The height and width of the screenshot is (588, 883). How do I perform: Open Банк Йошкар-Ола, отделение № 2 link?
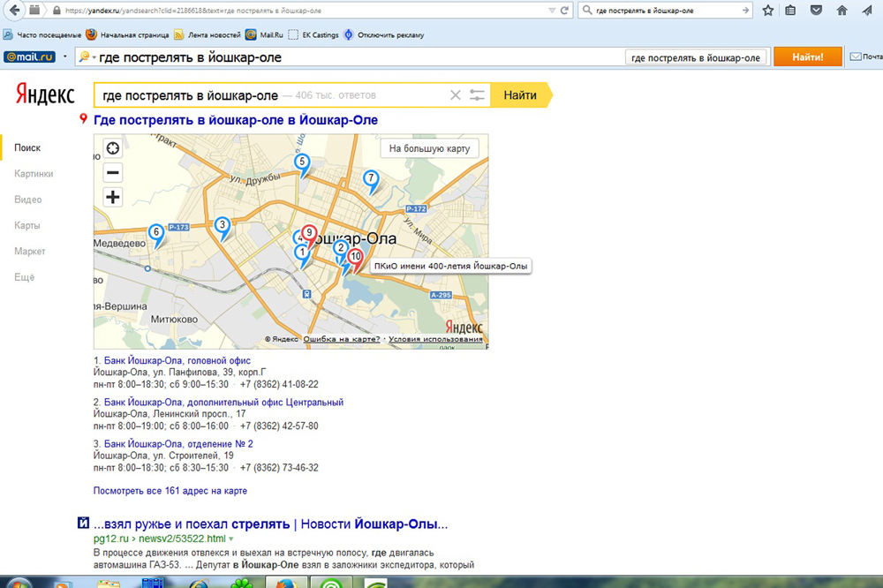[178, 444]
